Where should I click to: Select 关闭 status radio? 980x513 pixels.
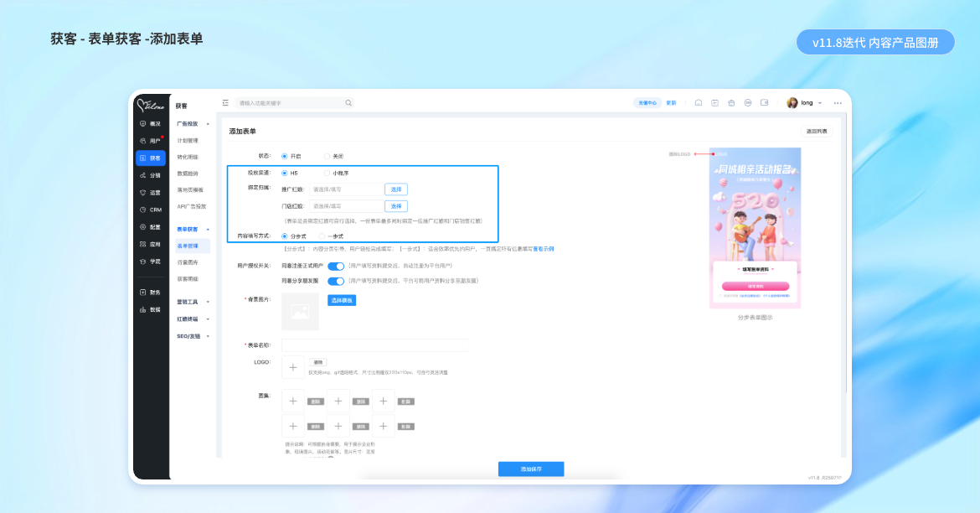[x=327, y=157]
